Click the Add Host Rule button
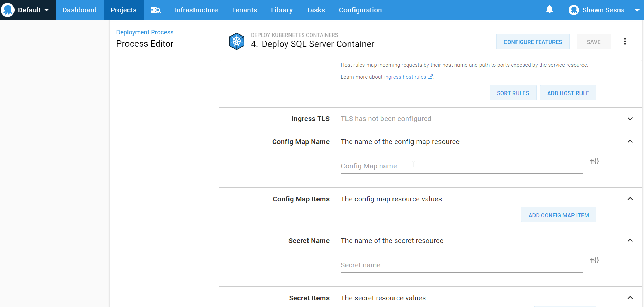The width and height of the screenshot is (644, 307). [x=568, y=93]
